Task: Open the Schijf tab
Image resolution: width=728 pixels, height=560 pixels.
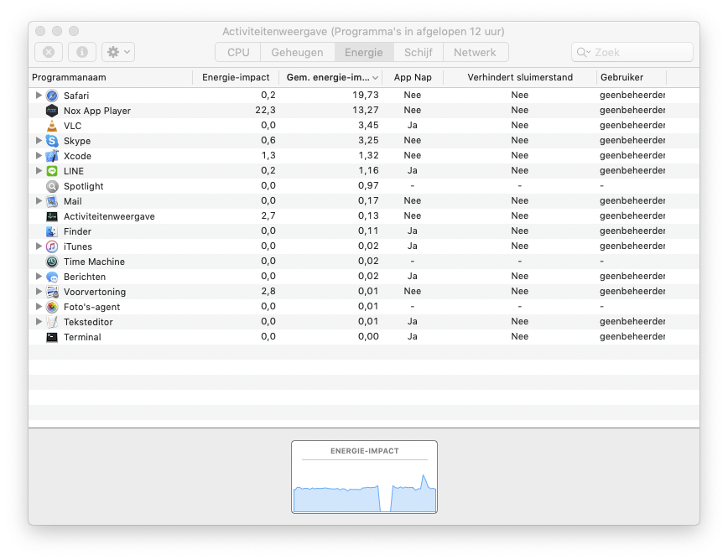Action: pyautogui.click(x=419, y=52)
